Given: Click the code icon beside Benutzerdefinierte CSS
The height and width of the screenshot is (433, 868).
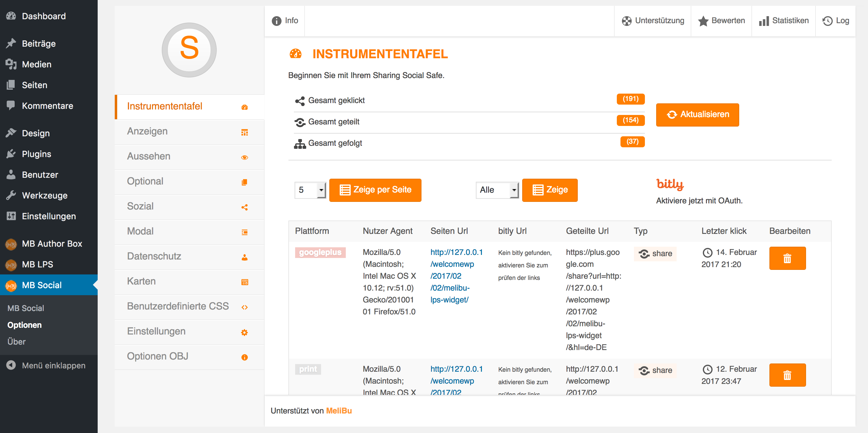Looking at the screenshot, I should (245, 307).
